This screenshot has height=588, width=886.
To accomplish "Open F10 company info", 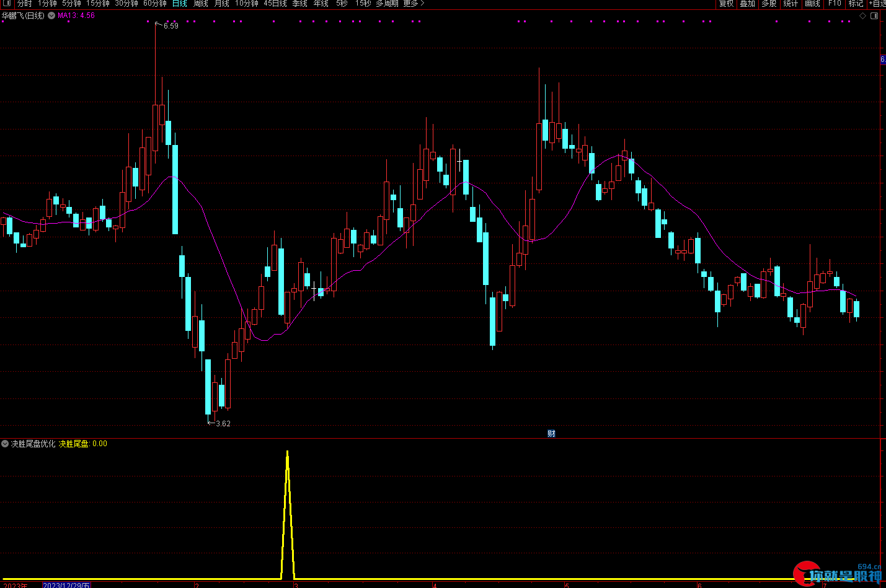I will tap(835, 3).
